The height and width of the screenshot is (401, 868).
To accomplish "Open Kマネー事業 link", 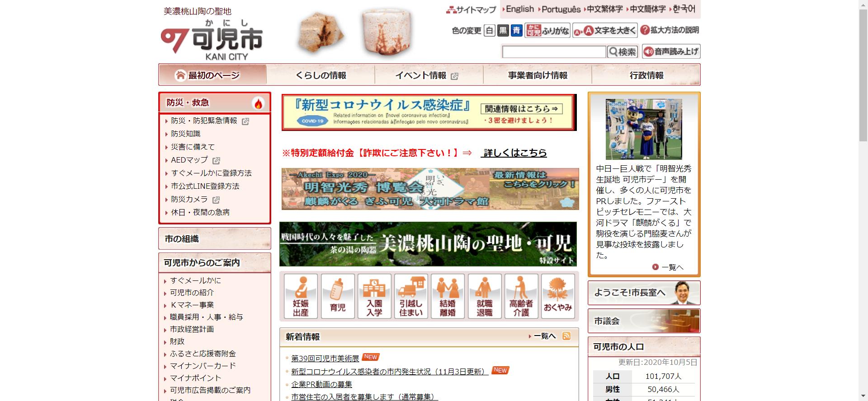I will [192, 305].
